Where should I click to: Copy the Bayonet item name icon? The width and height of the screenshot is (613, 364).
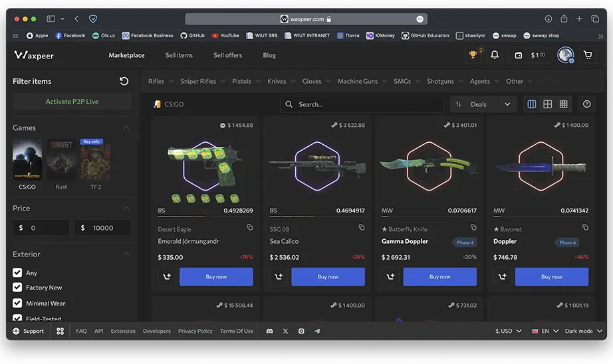tap(585, 227)
